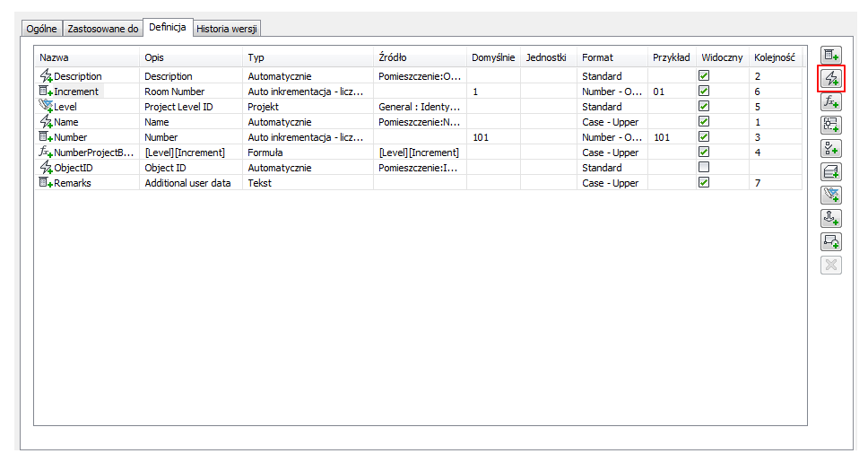Select the Description property name

[77, 76]
